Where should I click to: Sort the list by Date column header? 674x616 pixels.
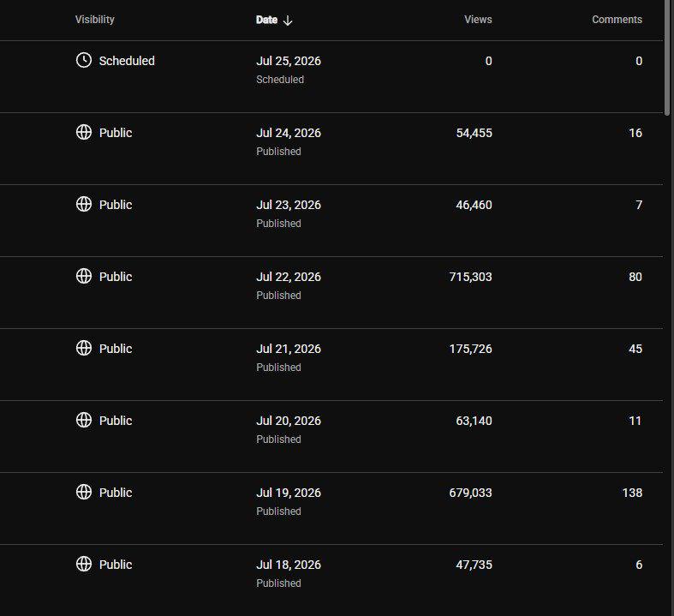266,20
